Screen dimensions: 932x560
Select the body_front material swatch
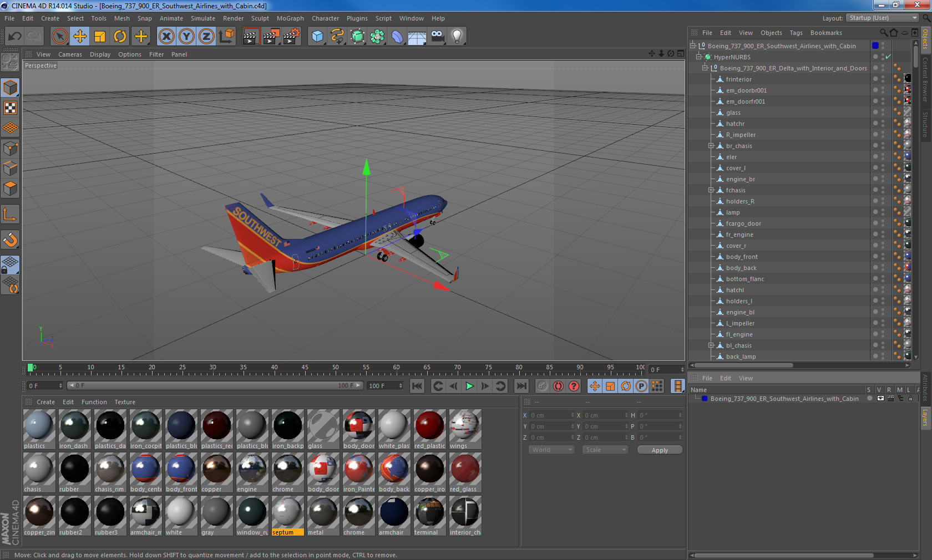pyautogui.click(x=181, y=472)
